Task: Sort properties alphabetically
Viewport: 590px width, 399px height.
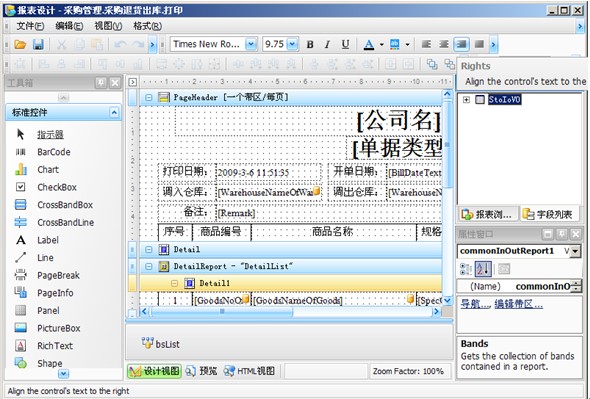Action: click(483, 269)
